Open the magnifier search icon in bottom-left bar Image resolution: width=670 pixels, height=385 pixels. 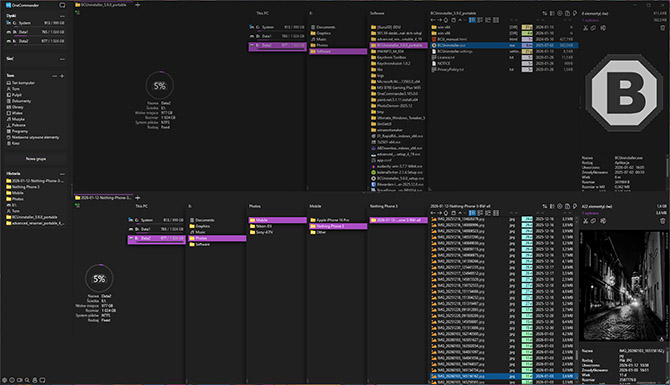[27, 380]
